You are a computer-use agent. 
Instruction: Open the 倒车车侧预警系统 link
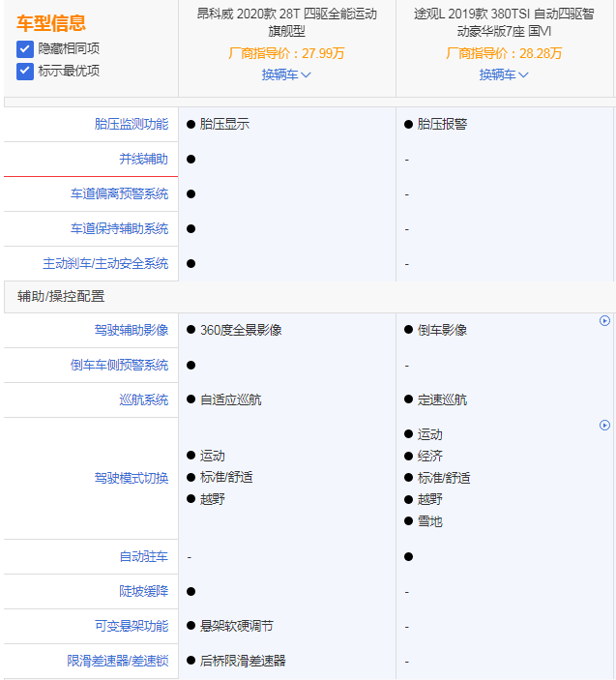[119, 365]
